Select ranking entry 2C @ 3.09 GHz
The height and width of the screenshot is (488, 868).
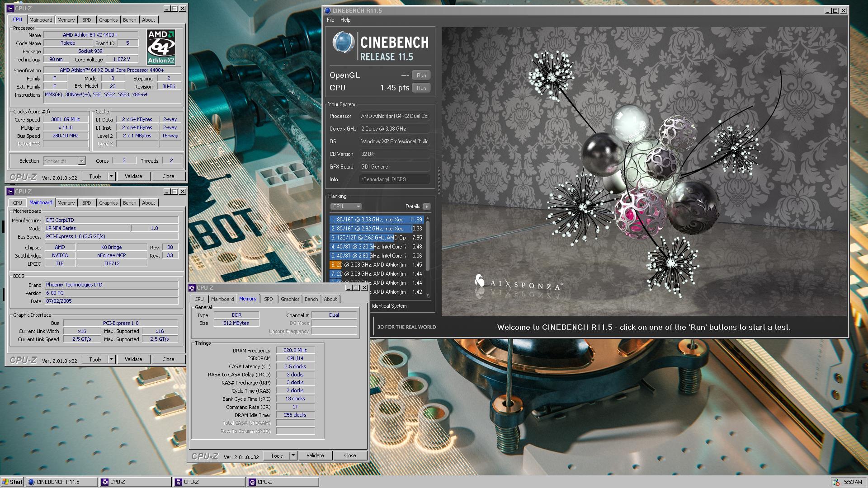click(x=377, y=274)
